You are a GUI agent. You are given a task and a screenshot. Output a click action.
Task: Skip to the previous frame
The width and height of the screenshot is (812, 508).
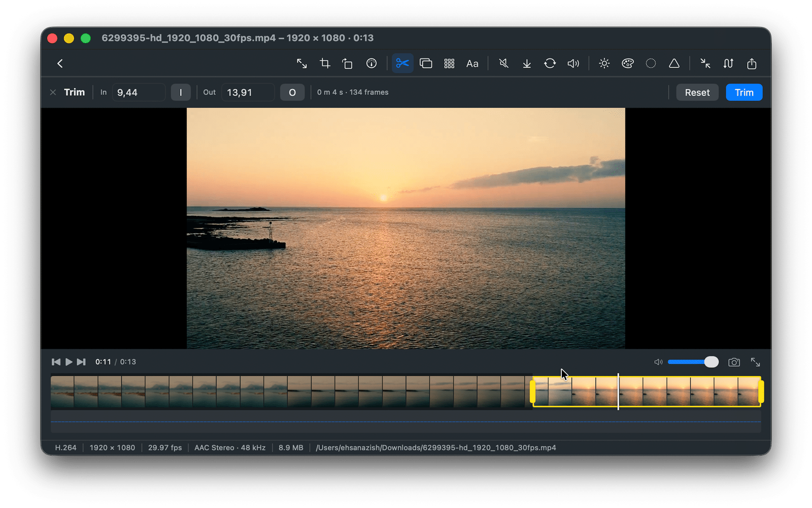point(56,362)
